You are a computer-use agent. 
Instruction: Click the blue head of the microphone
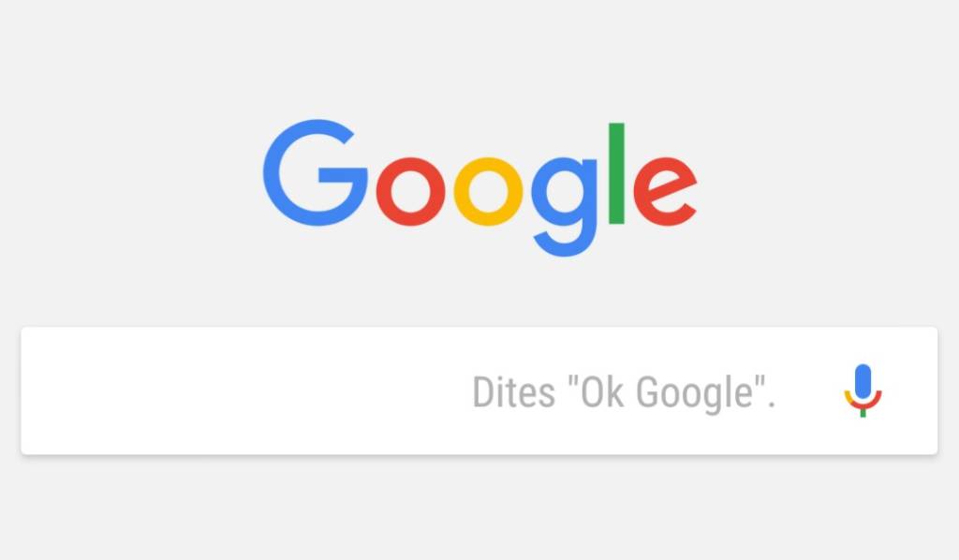863,381
